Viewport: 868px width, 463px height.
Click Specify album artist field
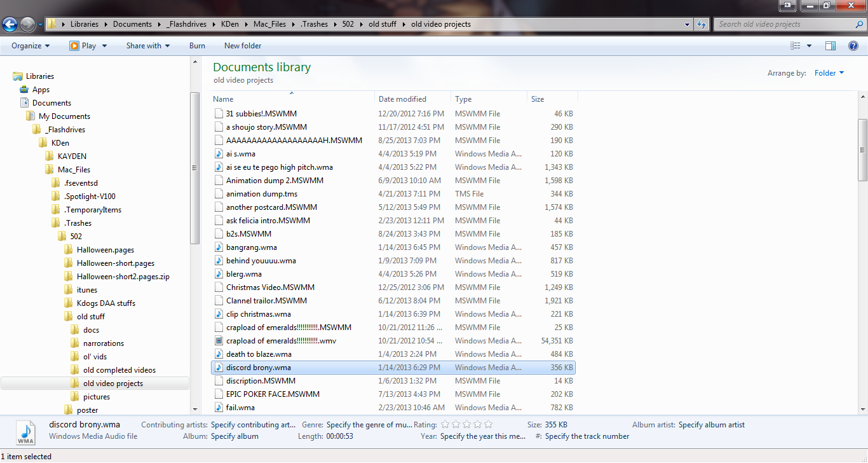coord(712,425)
